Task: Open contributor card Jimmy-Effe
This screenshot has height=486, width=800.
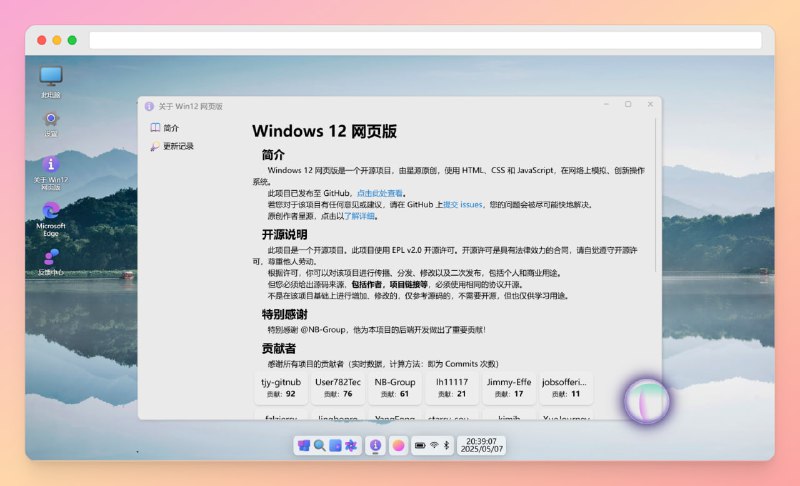Action: click(x=509, y=388)
